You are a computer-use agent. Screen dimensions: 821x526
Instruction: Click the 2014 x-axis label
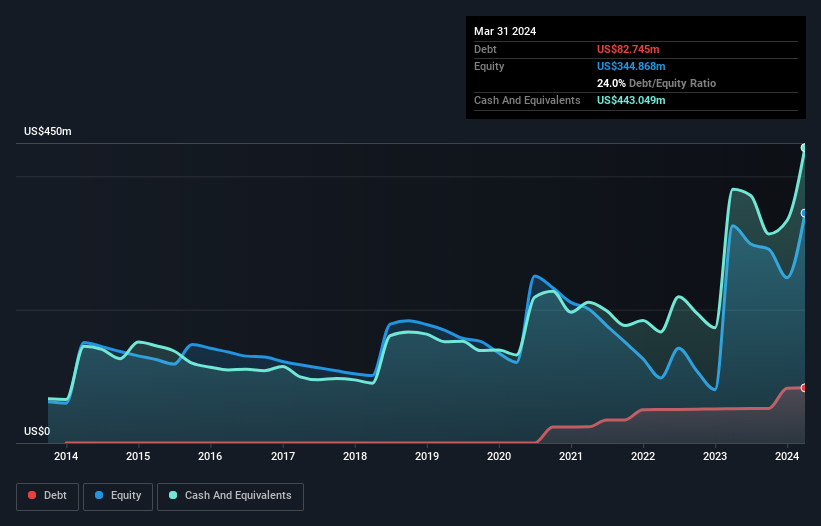(66, 457)
